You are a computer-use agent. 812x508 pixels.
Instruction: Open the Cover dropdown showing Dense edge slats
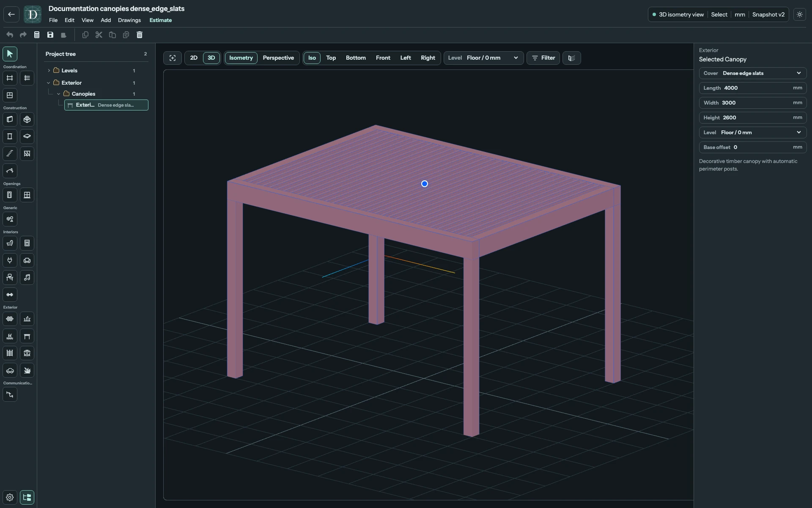[753, 73]
